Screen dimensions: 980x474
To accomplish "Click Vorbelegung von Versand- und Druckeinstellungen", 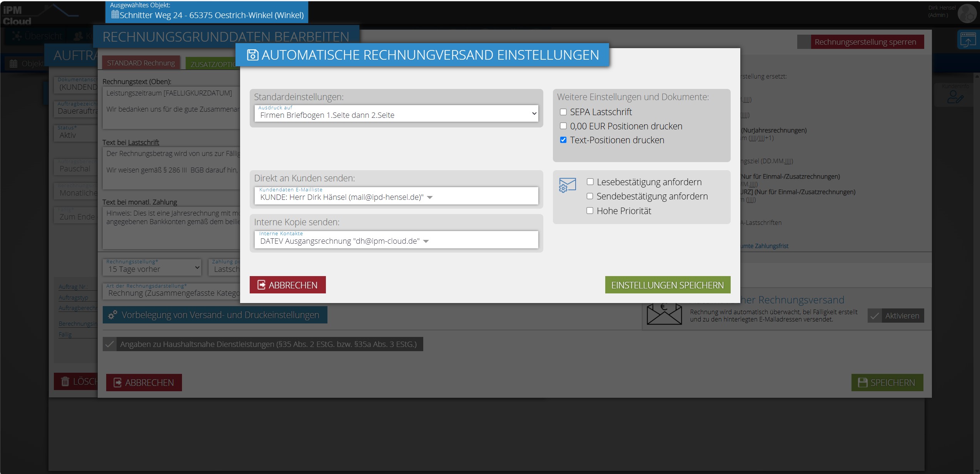I will [x=215, y=315].
